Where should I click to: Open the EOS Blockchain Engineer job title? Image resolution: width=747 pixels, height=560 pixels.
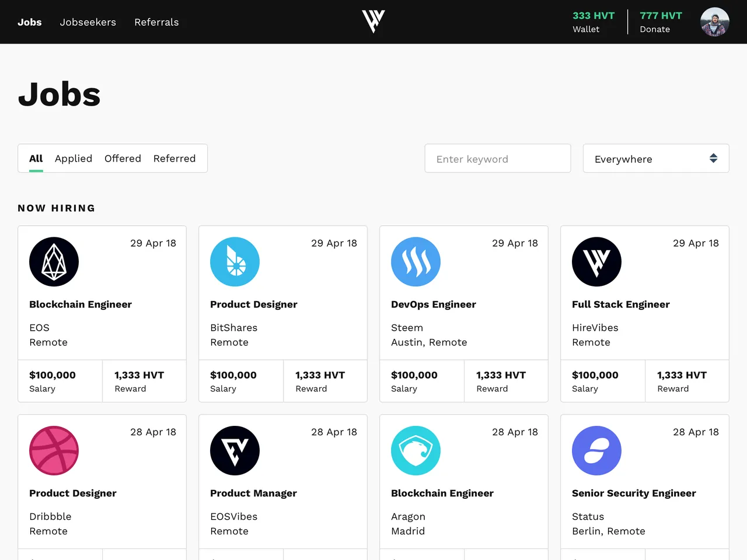[81, 304]
